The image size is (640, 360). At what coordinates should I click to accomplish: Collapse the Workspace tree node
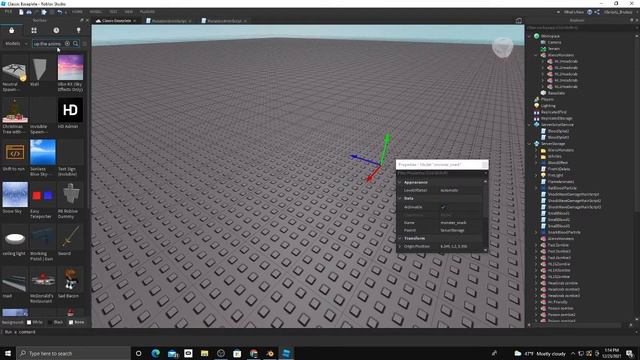click(x=530, y=36)
